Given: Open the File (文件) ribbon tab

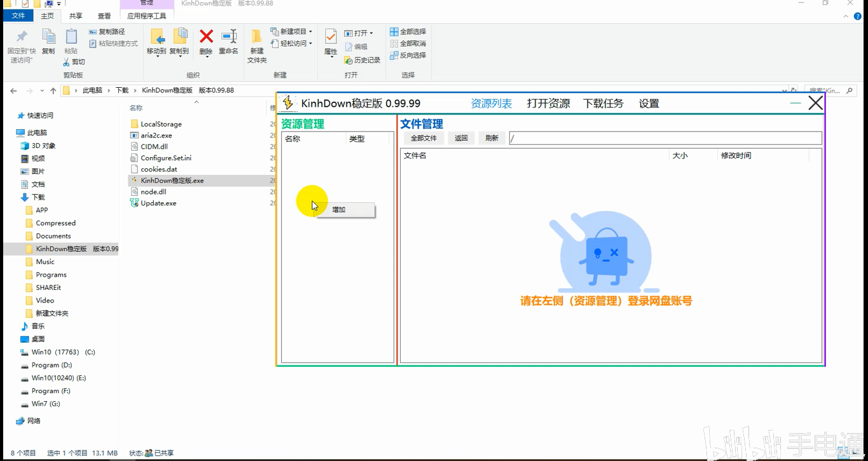Looking at the screenshot, I should [x=18, y=16].
